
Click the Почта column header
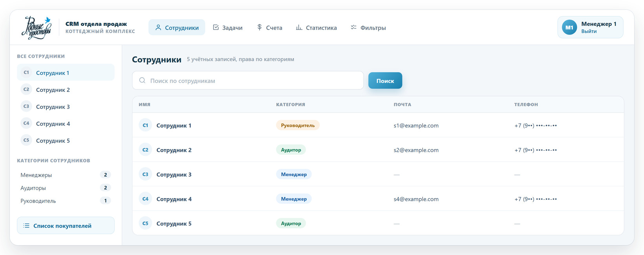coord(402,104)
